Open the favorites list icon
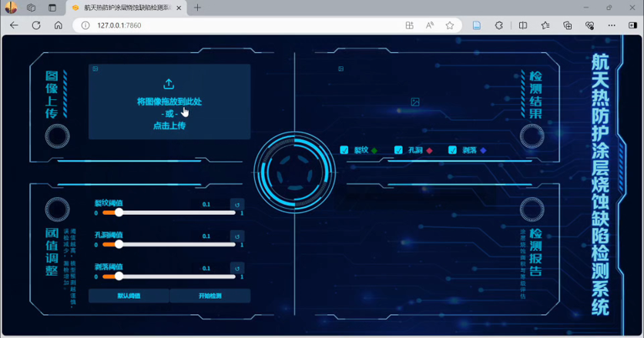The image size is (644, 338). click(x=545, y=25)
